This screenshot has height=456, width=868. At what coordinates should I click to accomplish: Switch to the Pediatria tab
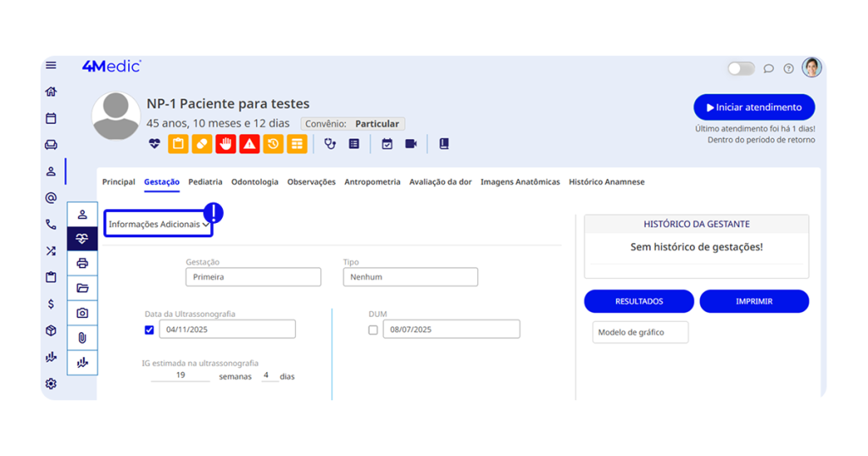click(205, 182)
